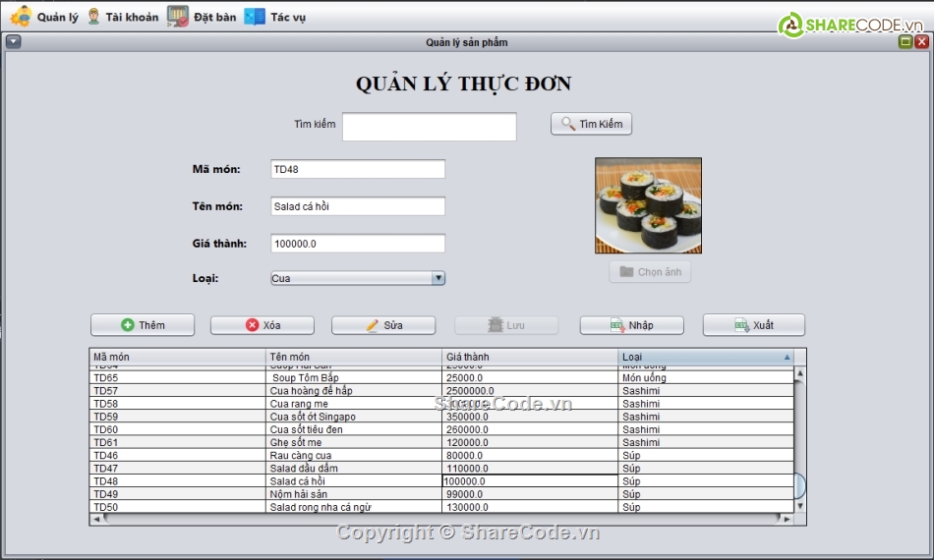Click price cell 350000.0
The width and height of the screenshot is (934, 560).
pos(530,417)
